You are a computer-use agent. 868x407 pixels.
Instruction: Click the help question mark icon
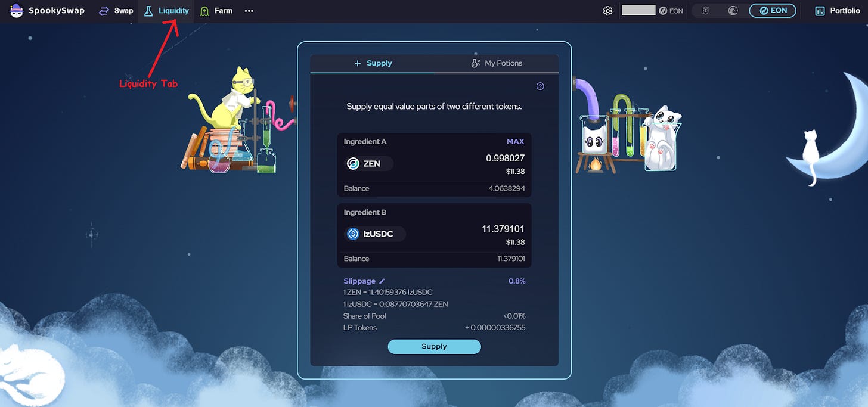(x=540, y=86)
